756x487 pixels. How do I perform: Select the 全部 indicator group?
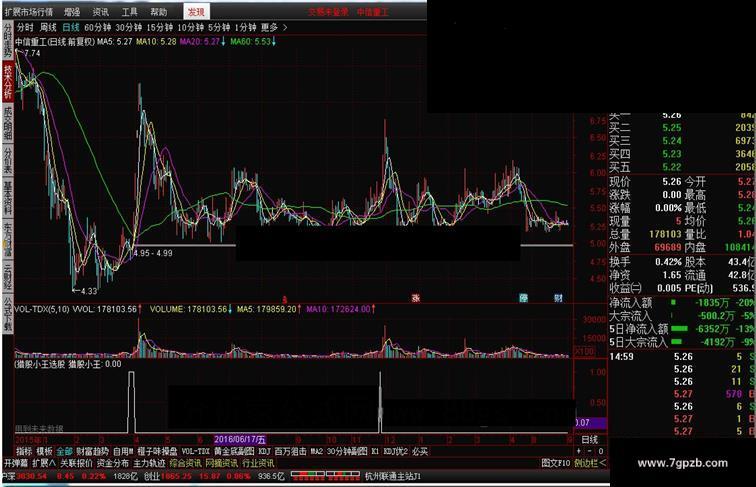point(64,451)
